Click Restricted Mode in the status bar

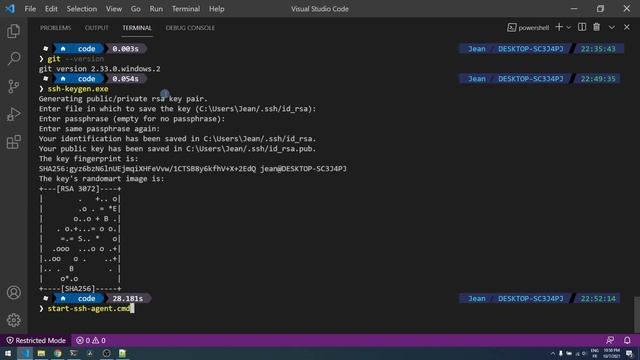pos(36,340)
